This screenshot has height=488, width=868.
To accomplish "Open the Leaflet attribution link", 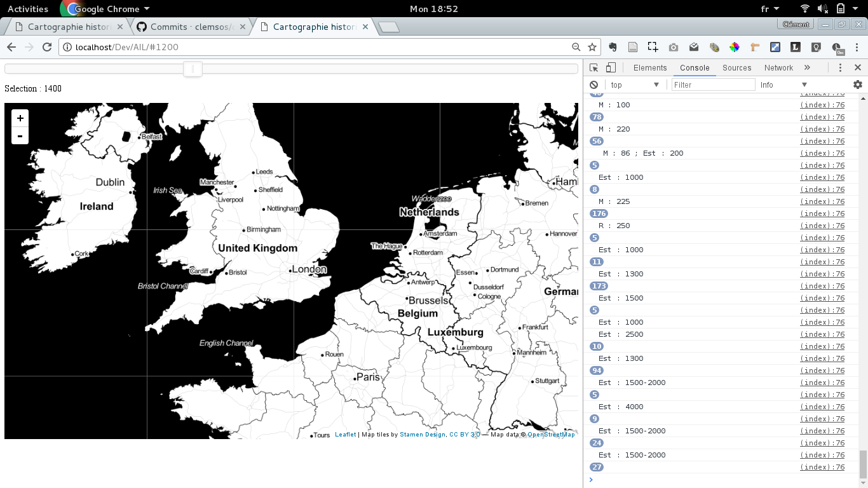I will click(x=346, y=435).
